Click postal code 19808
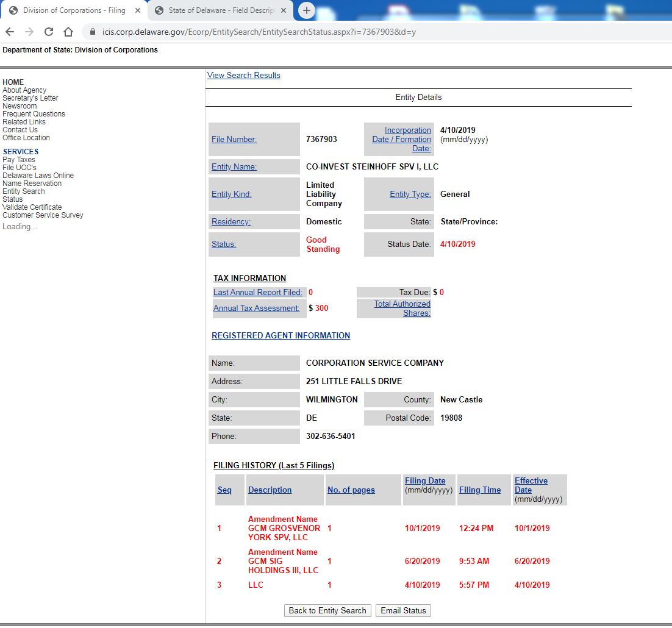The image size is (672, 628). tap(451, 418)
